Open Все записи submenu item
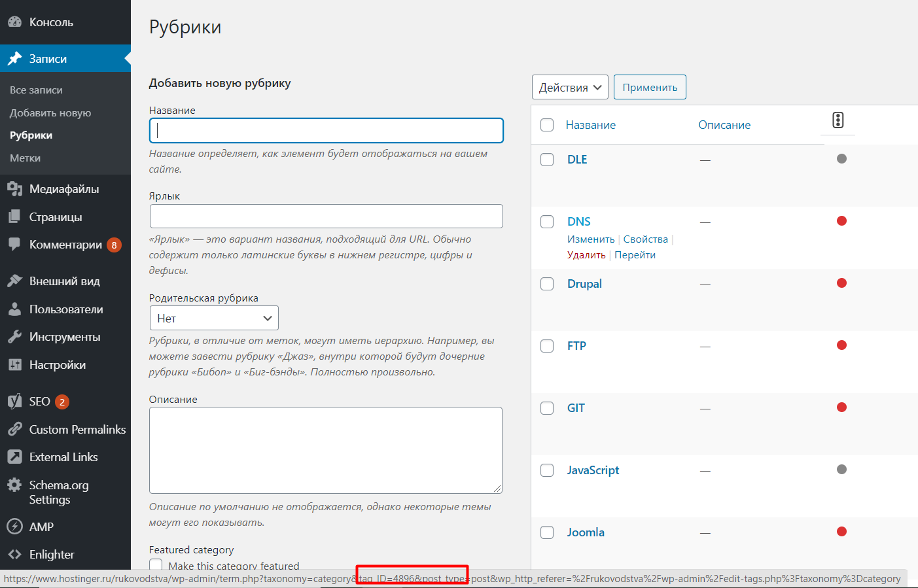This screenshot has width=918, height=588. [36, 90]
